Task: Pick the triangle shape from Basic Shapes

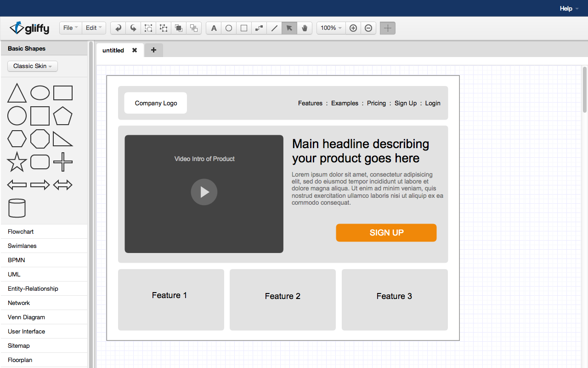Action: click(x=17, y=93)
